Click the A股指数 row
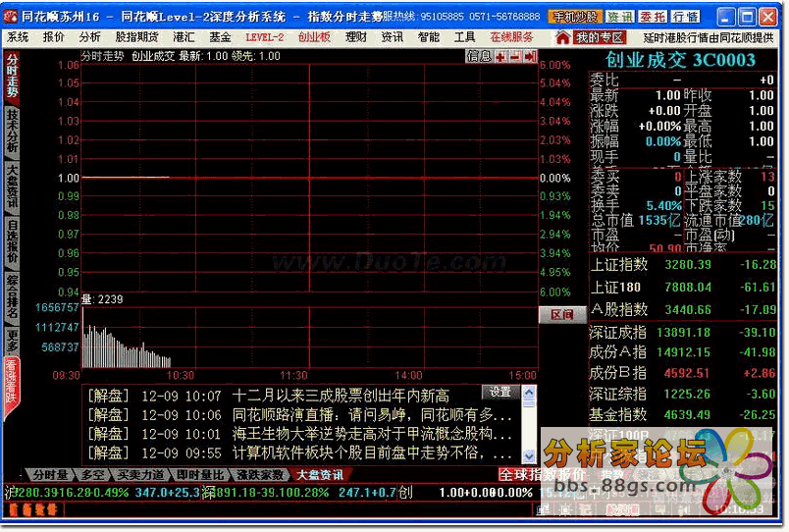The image size is (789, 532). point(683,309)
